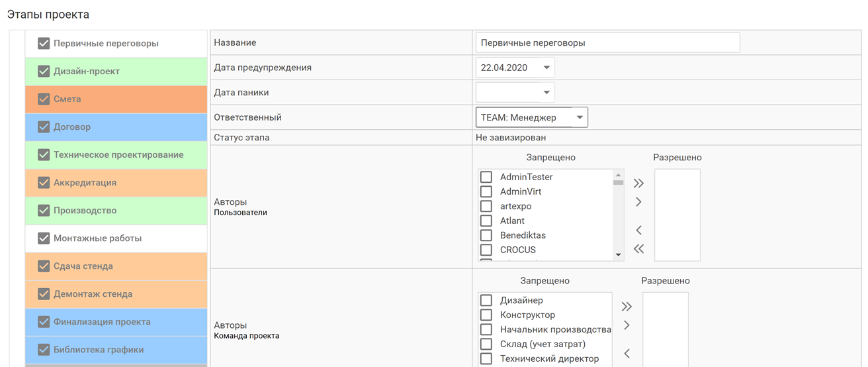Click single left arrow in Пользователи authors
The width and height of the screenshot is (868, 367).
[638, 230]
